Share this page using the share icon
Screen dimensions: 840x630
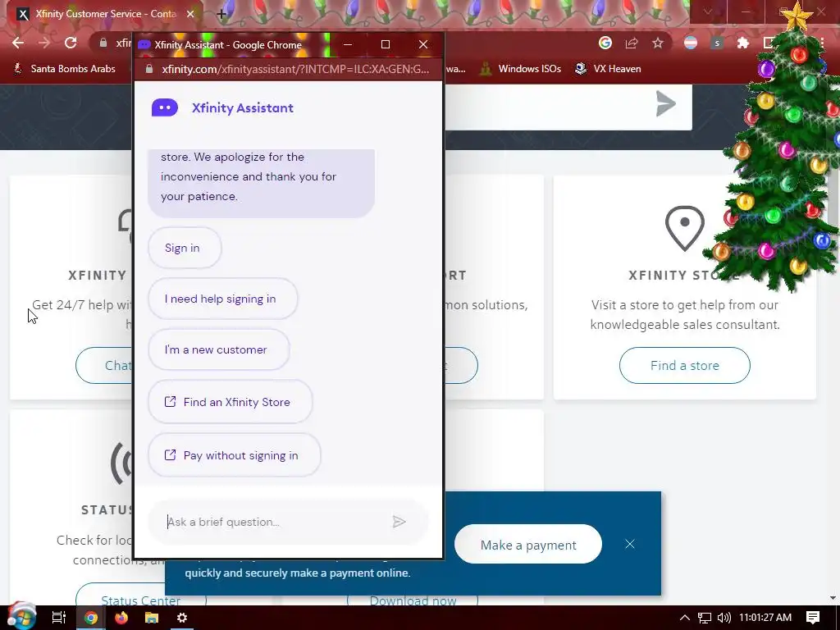point(632,43)
